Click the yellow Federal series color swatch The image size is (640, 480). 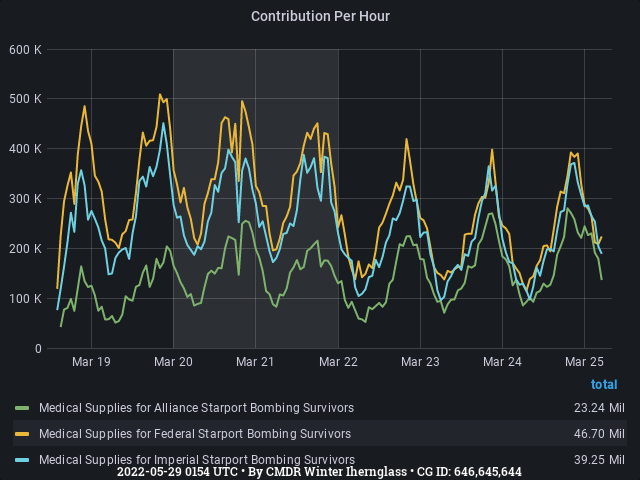[22, 434]
